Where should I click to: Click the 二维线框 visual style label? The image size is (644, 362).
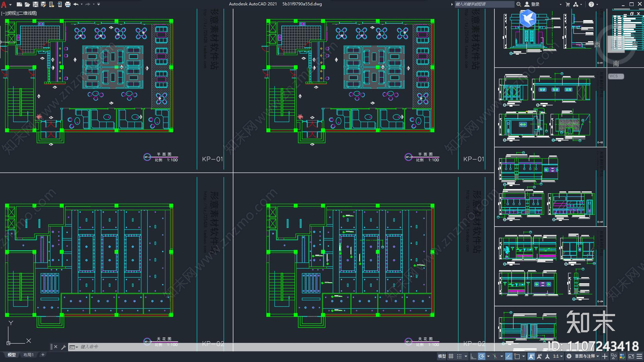pos(28,13)
